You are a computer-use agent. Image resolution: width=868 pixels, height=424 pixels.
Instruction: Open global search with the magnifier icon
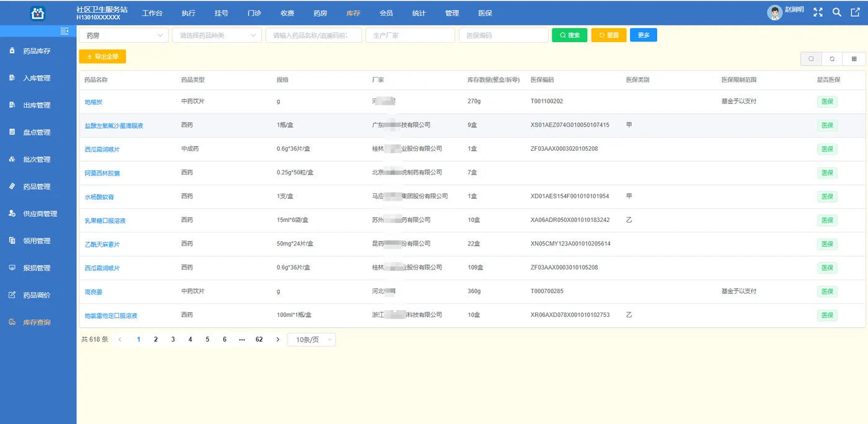tap(836, 12)
